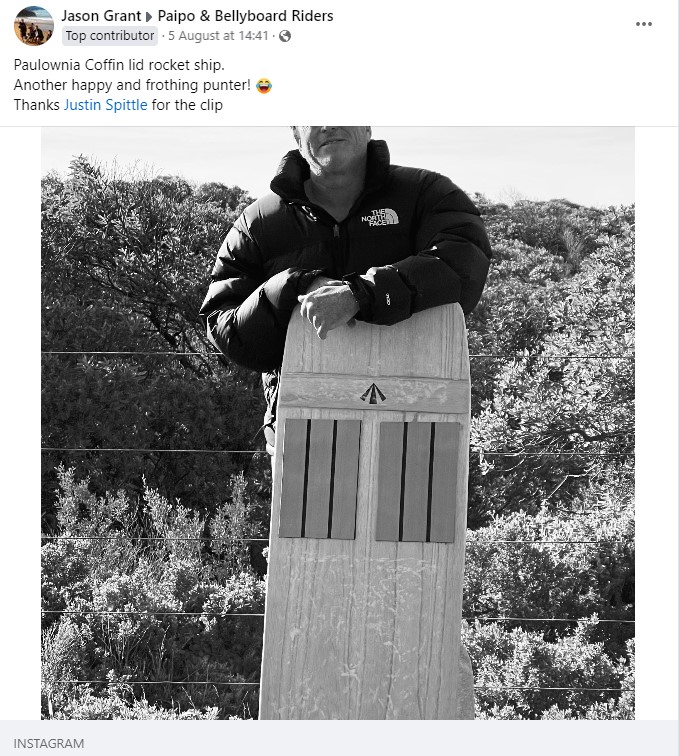Screen dimensions: 679x756
Task: Click the Top contributor badge
Action: click(x=110, y=36)
